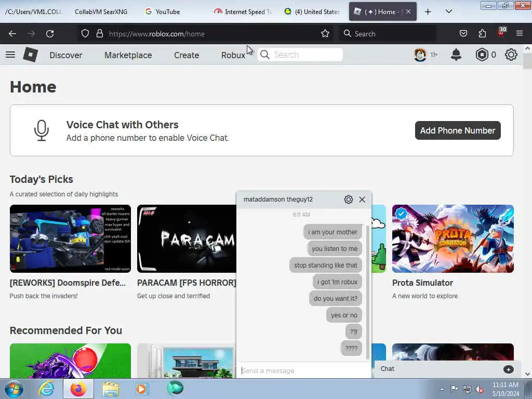Open the purple dragon recommended game thumbnail

point(70,361)
